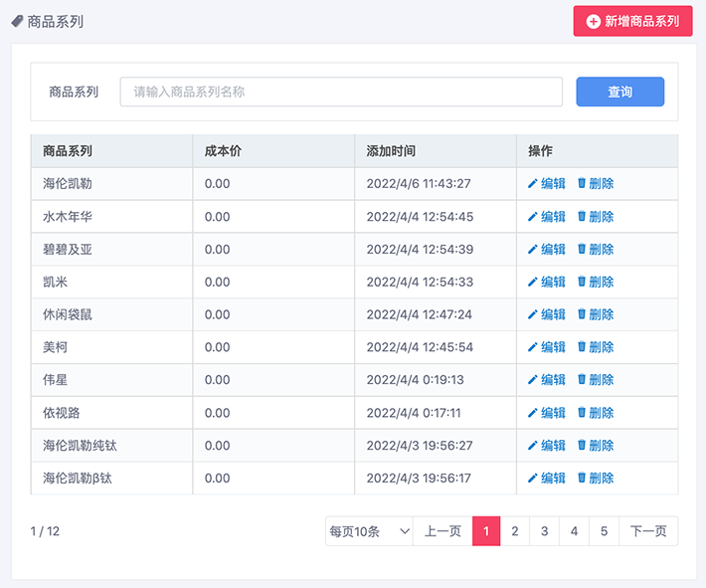This screenshot has height=588, width=706.
Task: Click timestamp 2022/4/4 0:19:13
Action: [415, 380]
